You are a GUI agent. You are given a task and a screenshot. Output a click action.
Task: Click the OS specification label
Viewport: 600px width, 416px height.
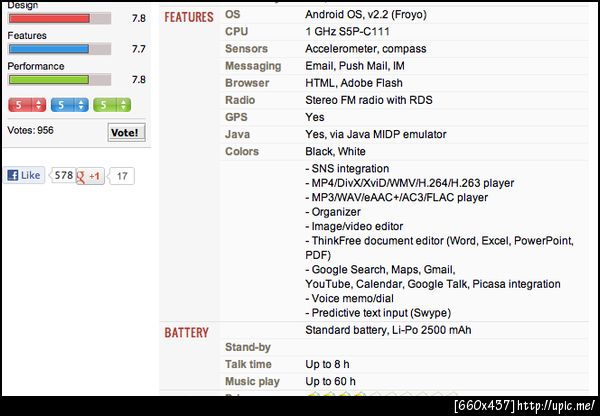pyautogui.click(x=233, y=16)
